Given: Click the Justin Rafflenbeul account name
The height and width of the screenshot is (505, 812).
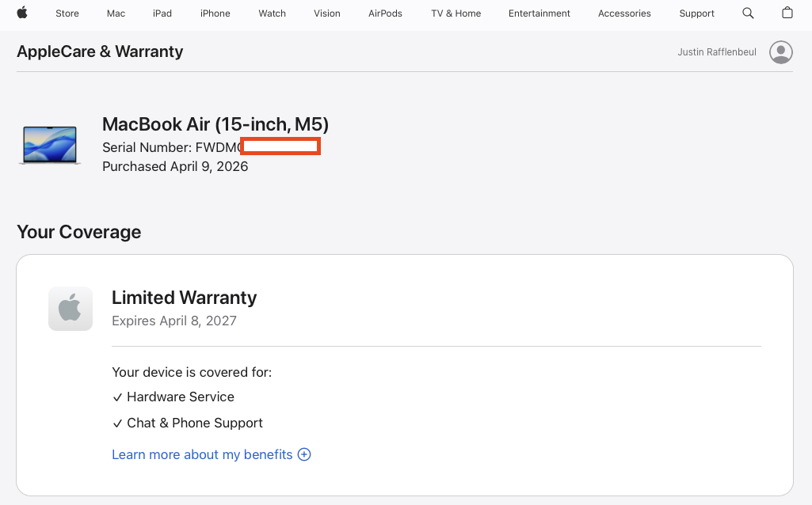Looking at the screenshot, I should (x=717, y=52).
